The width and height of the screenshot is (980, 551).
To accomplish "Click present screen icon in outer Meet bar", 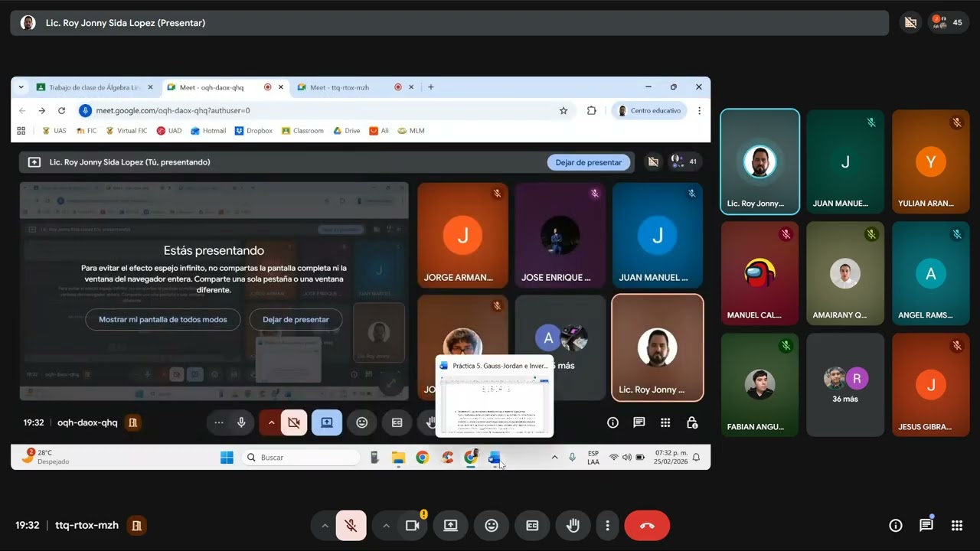I will (x=451, y=526).
